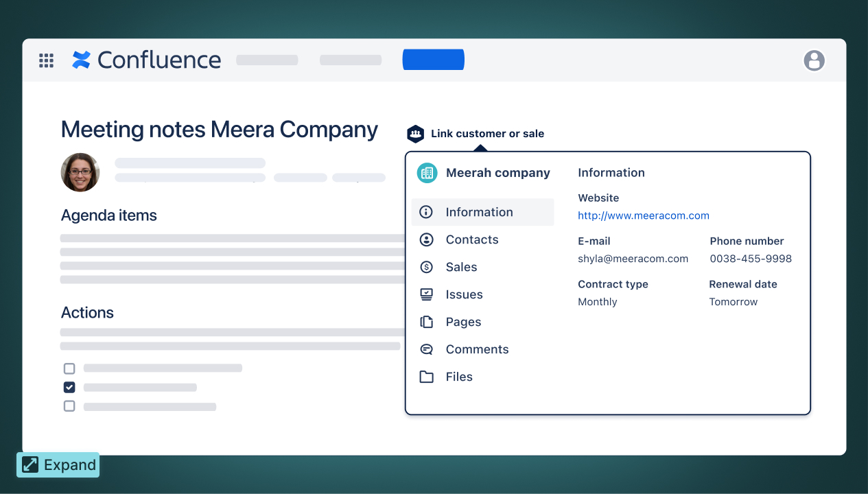Click the author's profile photo
This screenshot has width=868, height=494.
[x=80, y=172]
